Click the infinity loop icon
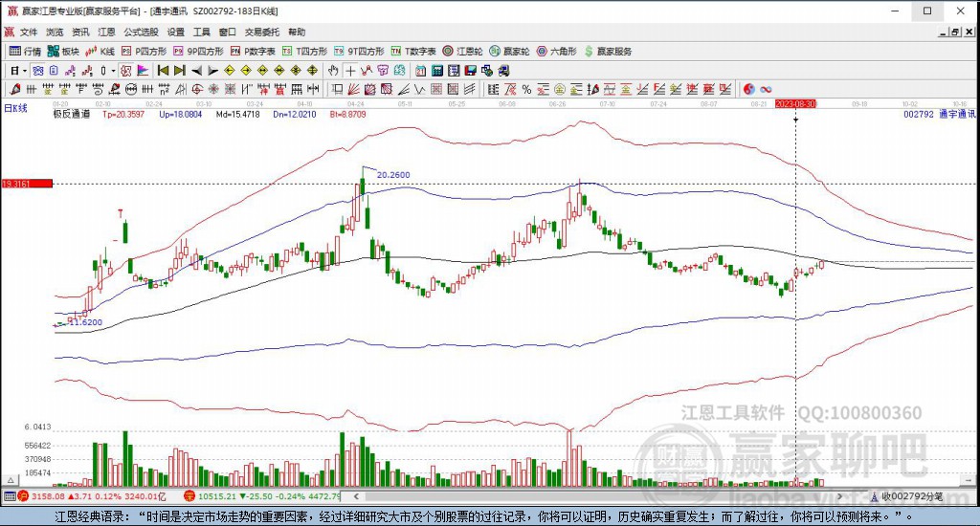980x526 pixels. coord(766,89)
